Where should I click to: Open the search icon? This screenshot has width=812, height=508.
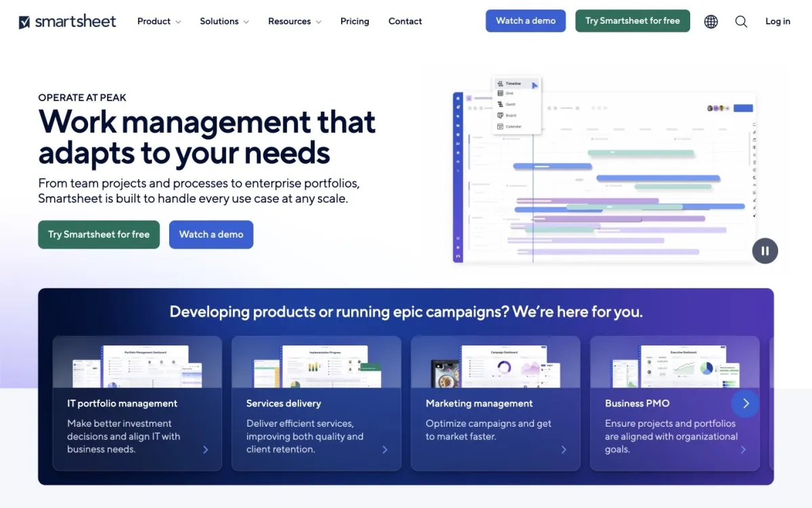[741, 21]
